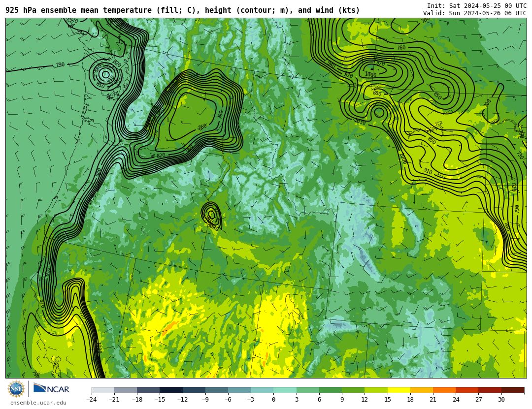Click the 12 colorbar label
Image resolution: width=532 pixels, height=409 pixels.
pyautogui.click(x=365, y=400)
